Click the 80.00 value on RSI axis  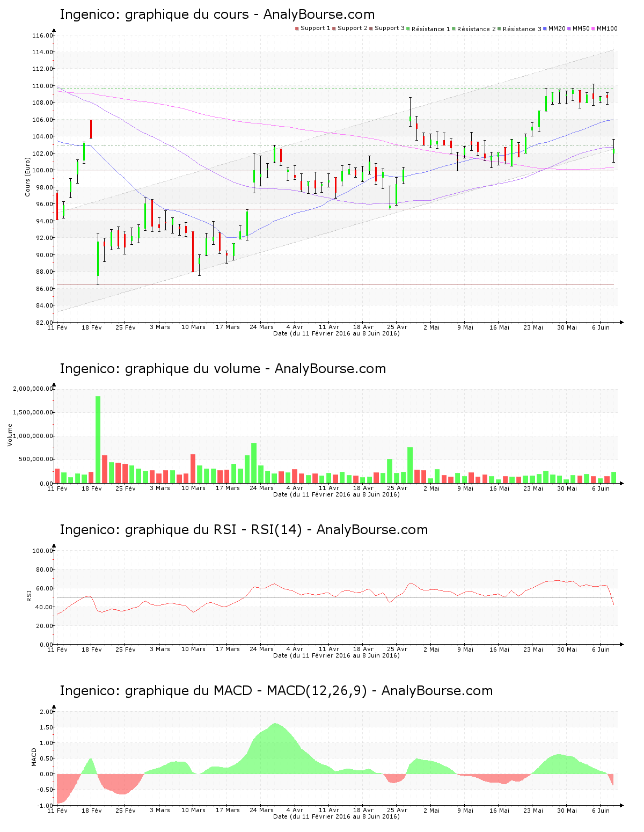pyautogui.click(x=44, y=570)
